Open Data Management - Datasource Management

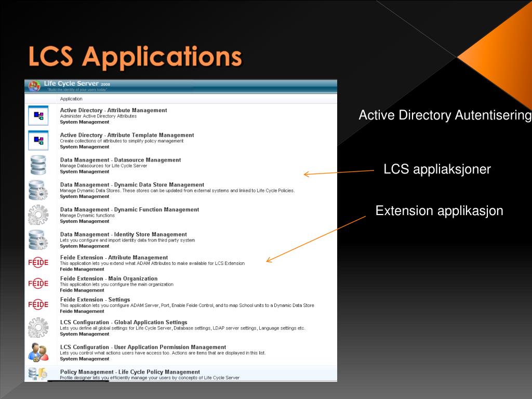pyautogui.click(x=121, y=160)
